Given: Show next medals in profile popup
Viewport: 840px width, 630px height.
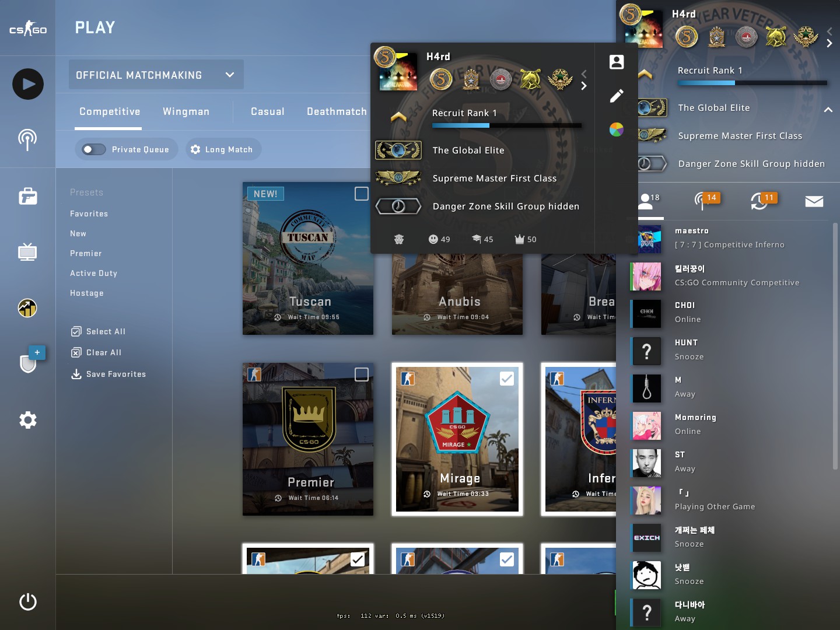Looking at the screenshot, I should 583,86.
